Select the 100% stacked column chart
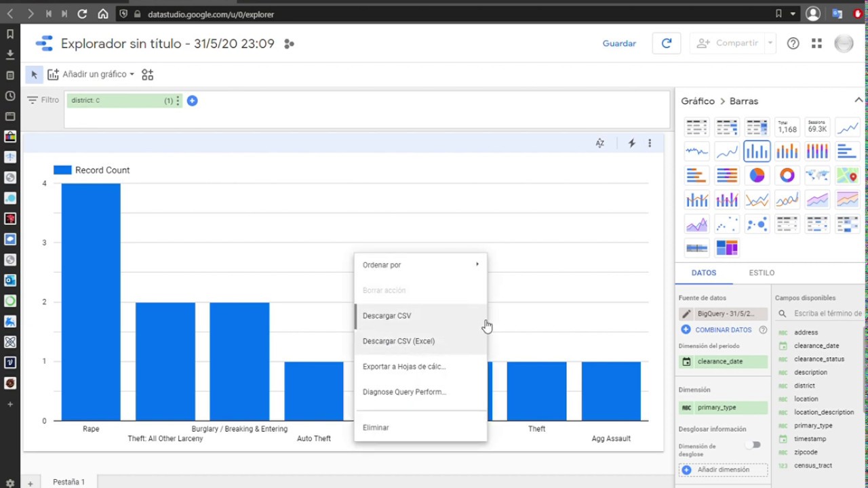 coord(817,151)
